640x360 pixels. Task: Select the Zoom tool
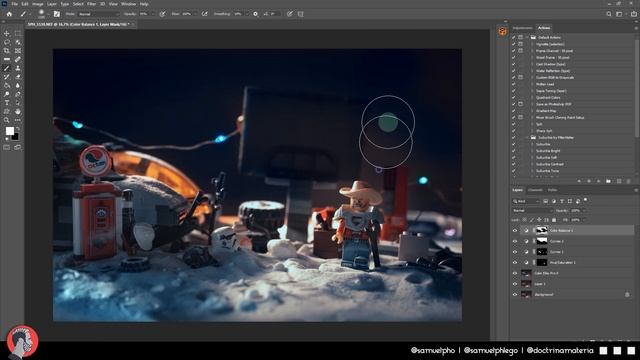tap(7, 120)
